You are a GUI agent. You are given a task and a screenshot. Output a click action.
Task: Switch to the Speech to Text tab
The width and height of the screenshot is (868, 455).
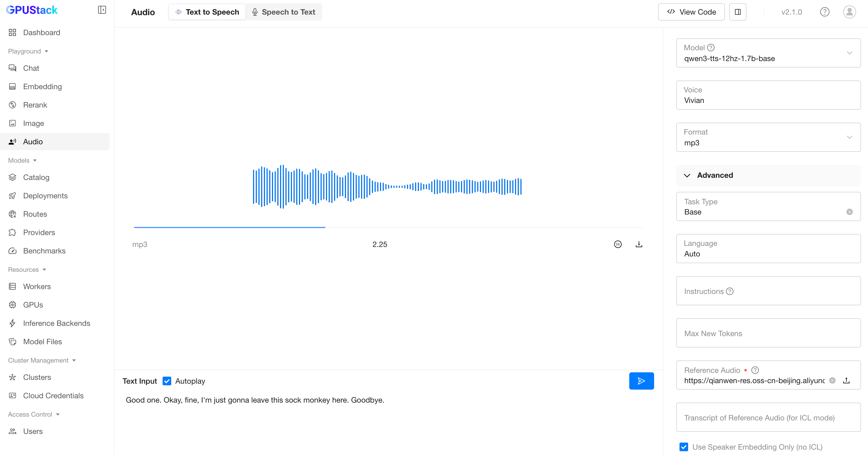(x=284, y=12)
